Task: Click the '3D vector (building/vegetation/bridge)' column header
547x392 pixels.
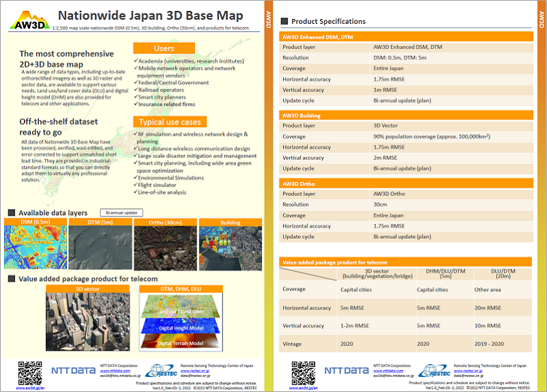Action: tap(377, 274)
